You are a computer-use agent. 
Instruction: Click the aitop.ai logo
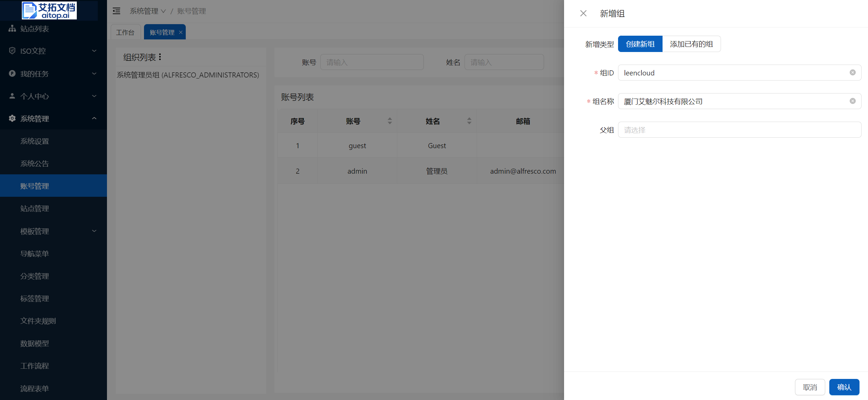coord(49,10)
